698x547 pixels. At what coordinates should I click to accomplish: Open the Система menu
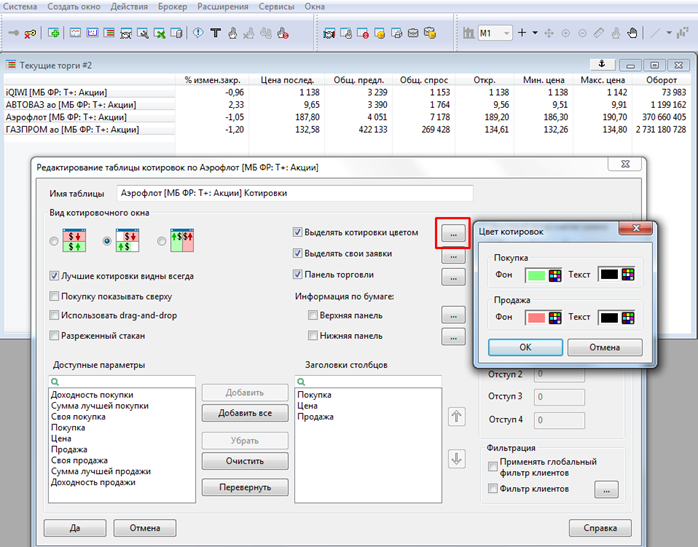click(x=20, y=7)
